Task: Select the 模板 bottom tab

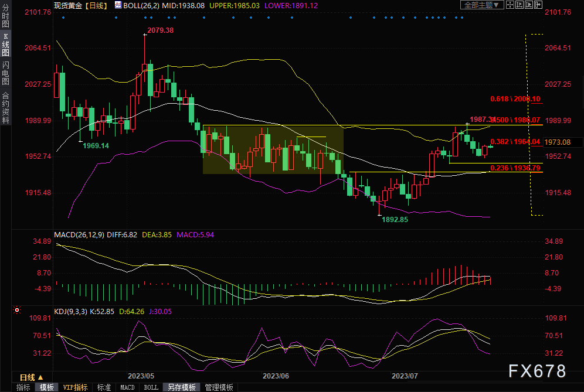Action: [x=47, y=387]
